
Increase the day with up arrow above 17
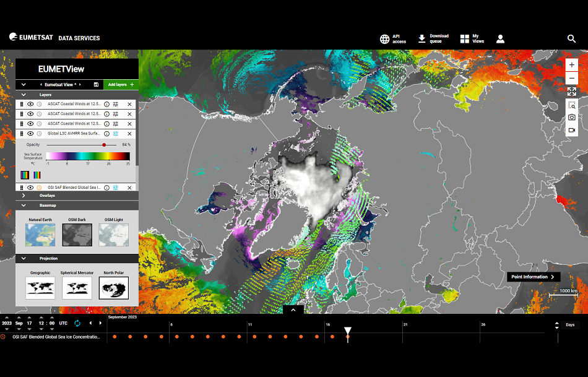[29, 318]
